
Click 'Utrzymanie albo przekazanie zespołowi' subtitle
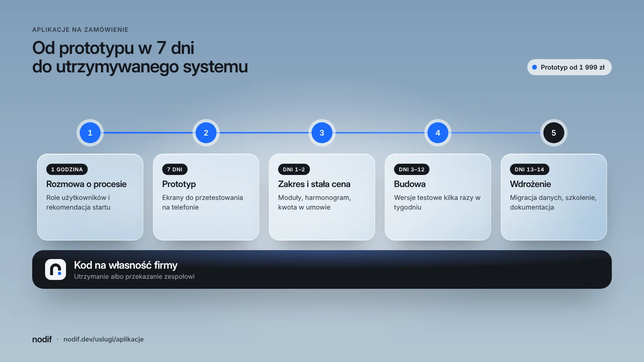134,277
